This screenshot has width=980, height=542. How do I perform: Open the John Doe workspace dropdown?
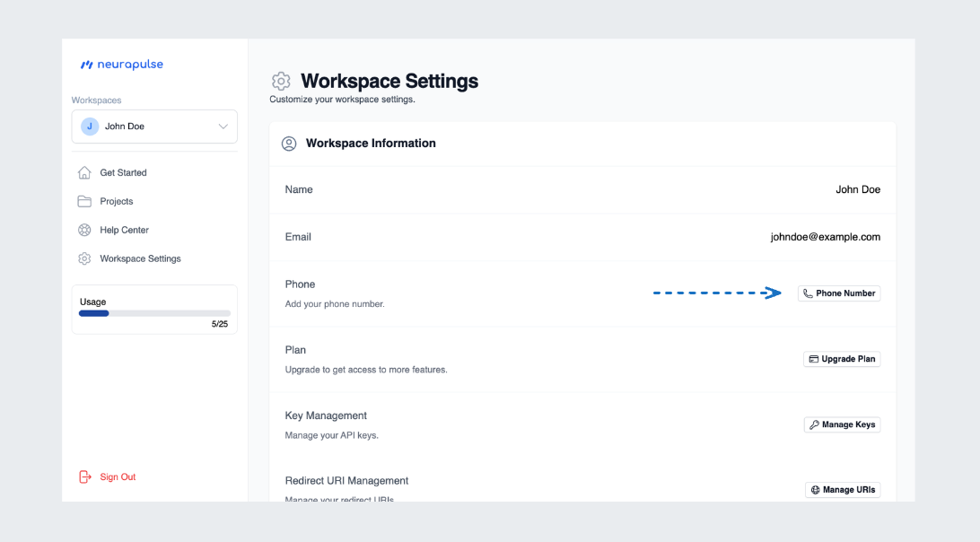[x=154, y=127]
